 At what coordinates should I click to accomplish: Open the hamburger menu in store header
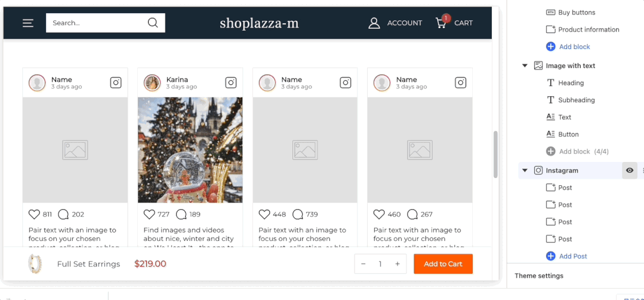28,23
